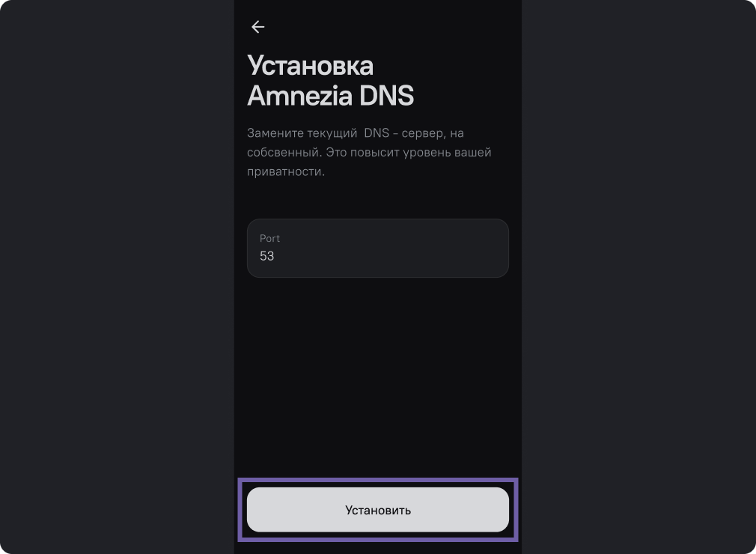Click the description line mentioning собственный
The width and height of the screenshot is (756, 554).
pyautogui.click(x=369, y=153)
